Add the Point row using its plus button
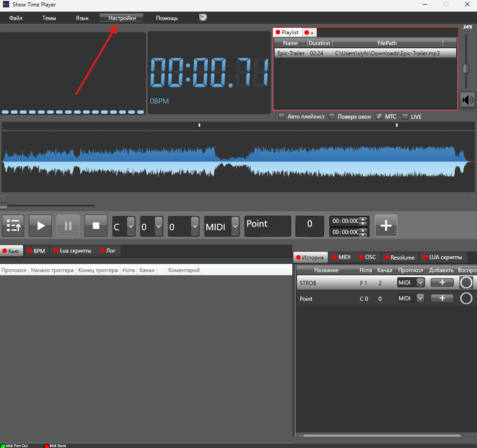Screen dimensions: 477x448 (442, 299)
